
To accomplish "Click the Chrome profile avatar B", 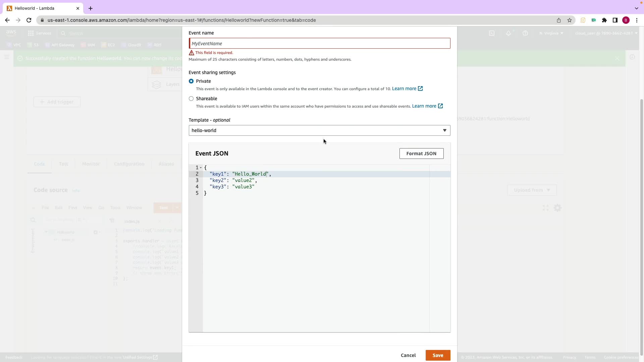I will coord(626,20).
